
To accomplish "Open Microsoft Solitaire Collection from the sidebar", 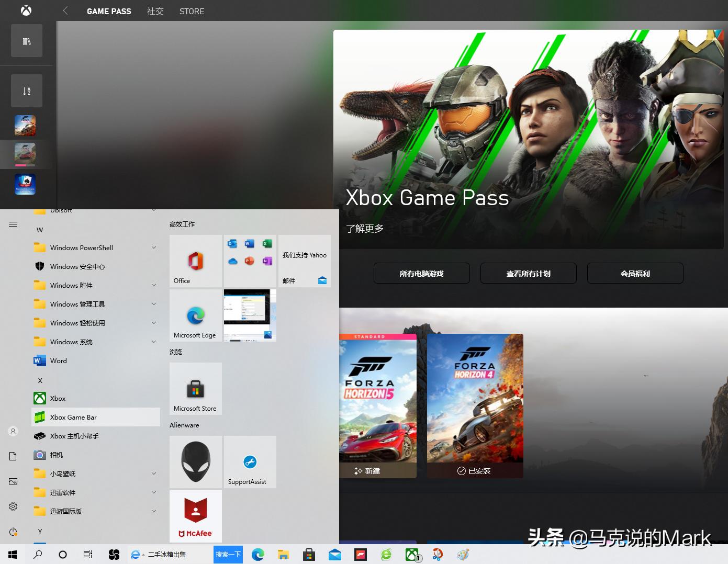I will pyautogui.click(x=25, y=184).
